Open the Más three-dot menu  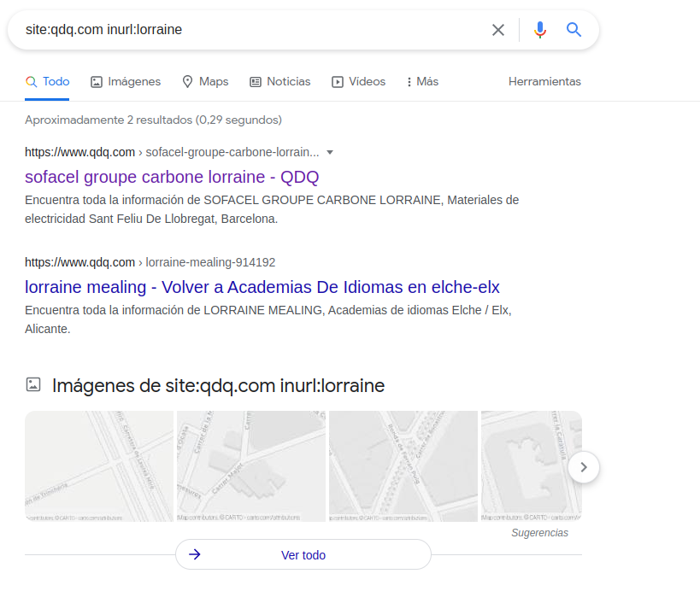pyautogui.click(x=422, y=82)
